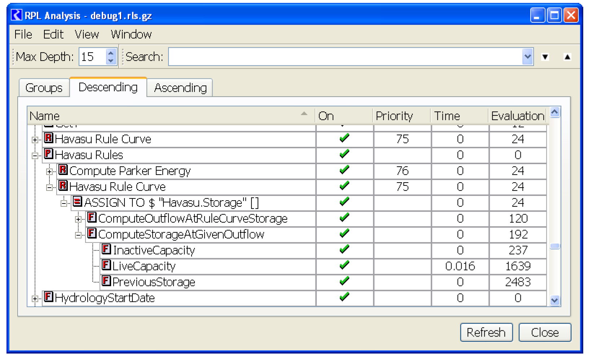Click the vertical scrollbar down arrow
The width and height of the screenshot is (589, 364).
554,300
